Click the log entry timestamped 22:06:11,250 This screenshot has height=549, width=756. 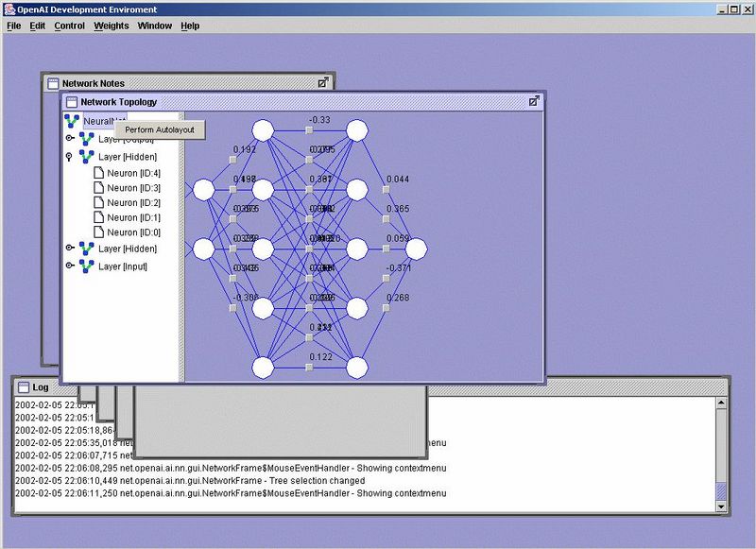tap(231, 493)
